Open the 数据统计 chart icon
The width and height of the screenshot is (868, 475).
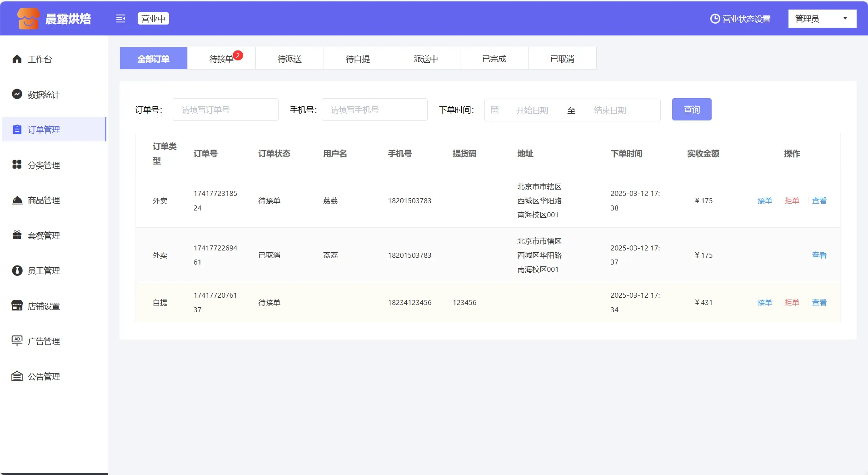coord(17,94)
